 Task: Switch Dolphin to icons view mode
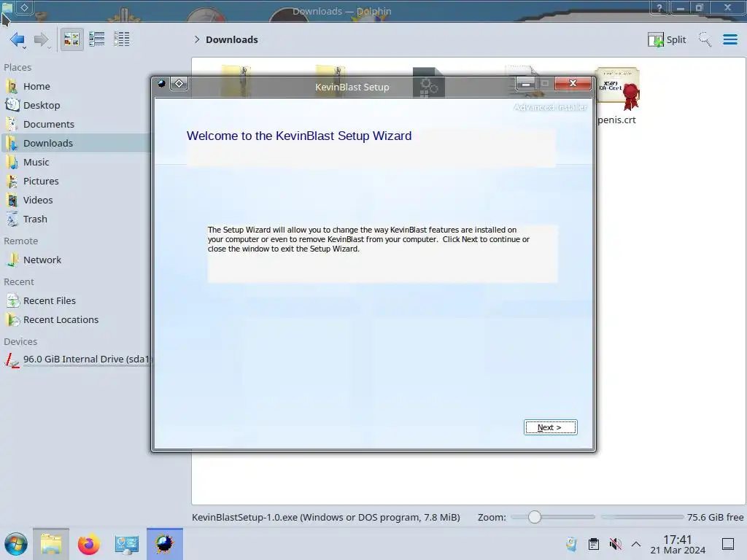(71, 39)
